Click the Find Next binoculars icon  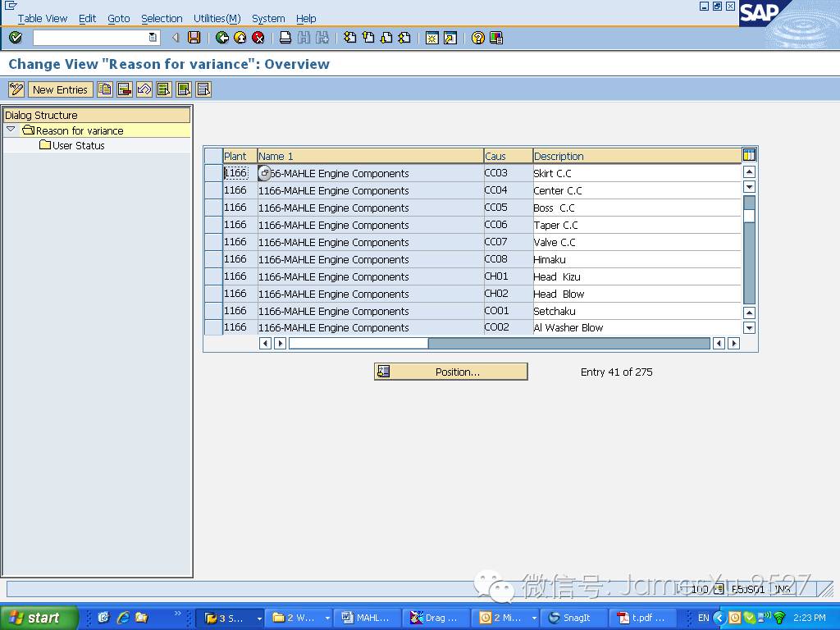[322, 38]
